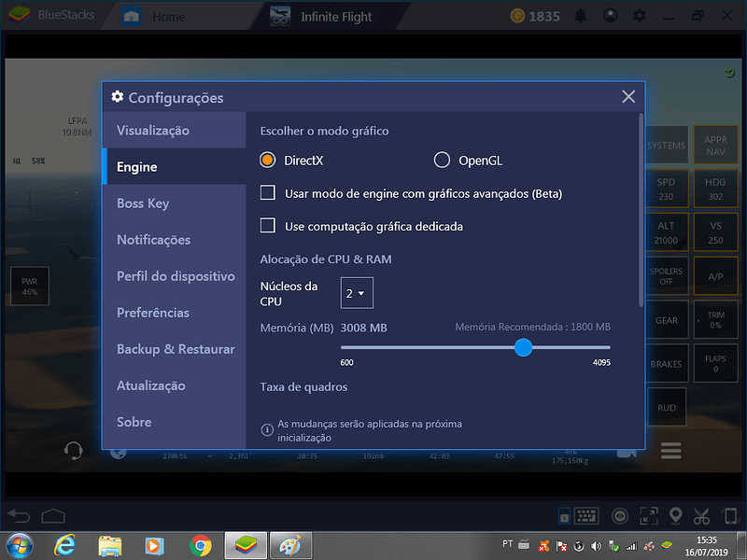Click the startup changes info icon
The width and height of the screenshot is (747, 560).
(x=267, y=430)
